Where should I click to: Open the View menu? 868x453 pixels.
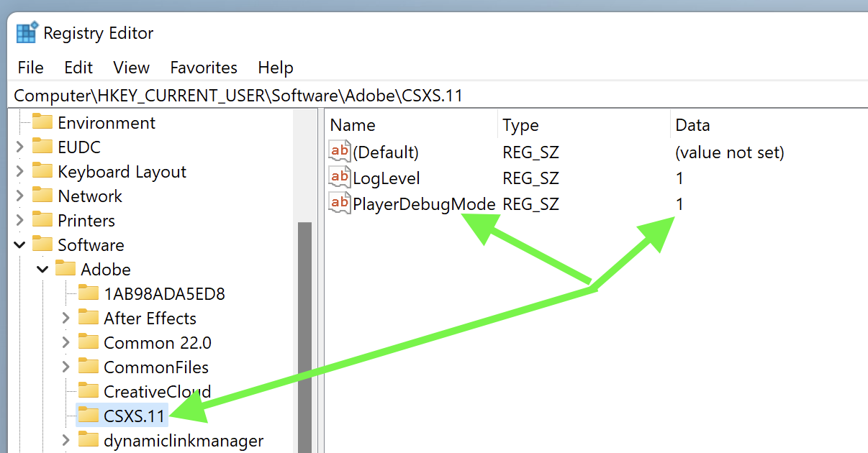(132, 68)
